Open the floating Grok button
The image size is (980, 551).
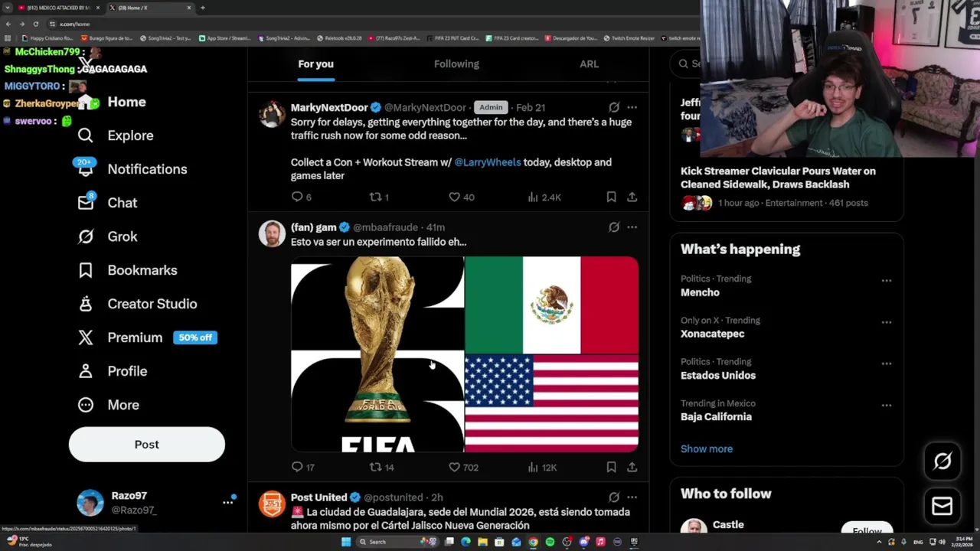coord(942,461)
